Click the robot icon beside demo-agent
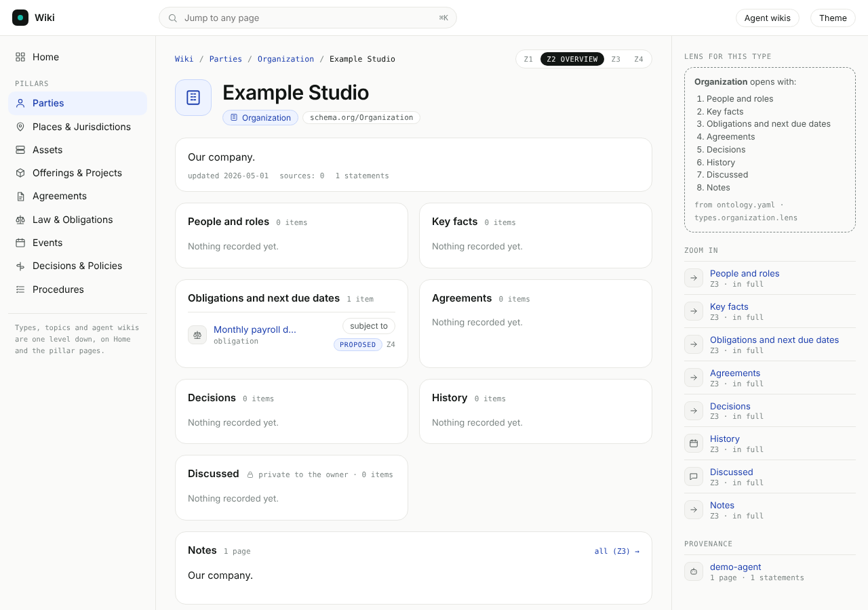868x610 pixels. [x=694, y=571]
